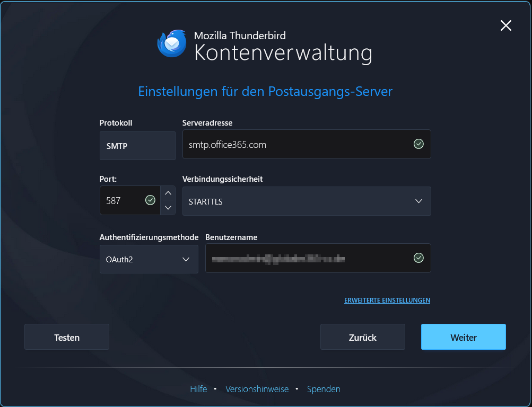Increase the port number with up arrow
This screenshot has width=532, height=407.
tap(168, 193)
